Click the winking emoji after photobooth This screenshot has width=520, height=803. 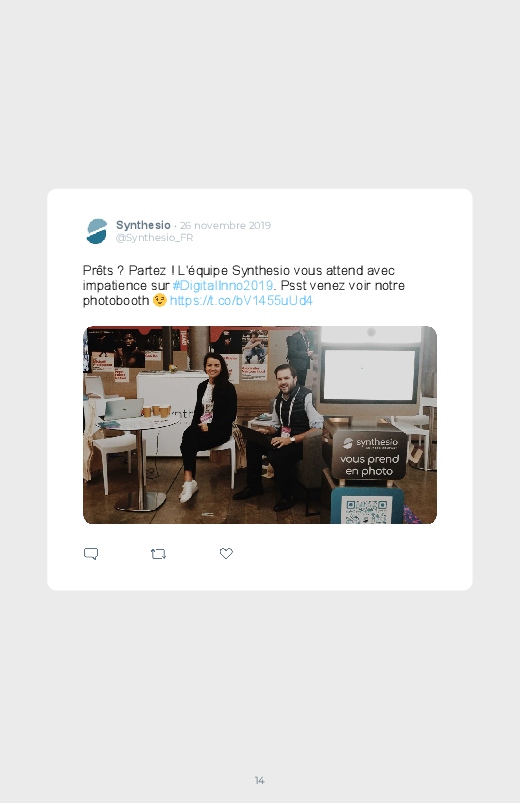pos(160,300)
